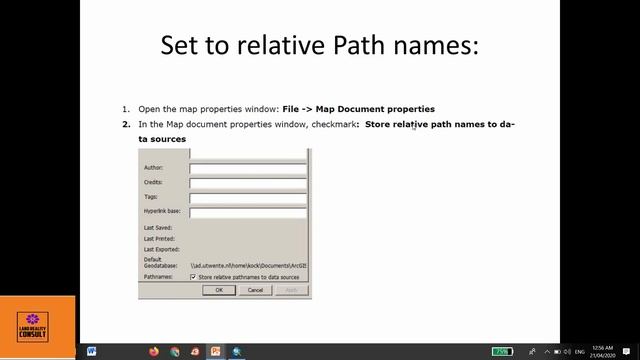
Task: Click the OK button in the dialog
Action: pyautogui.click(x=219, y=290)
